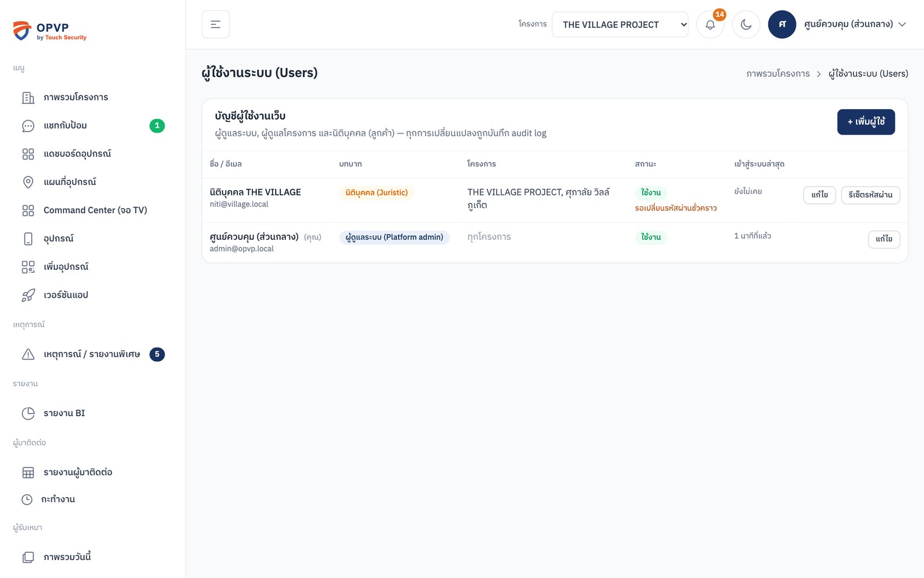Open เหตุการณ์ / รายงานพิเศษ menu item
924x578 pixels.
coord(92,355)
